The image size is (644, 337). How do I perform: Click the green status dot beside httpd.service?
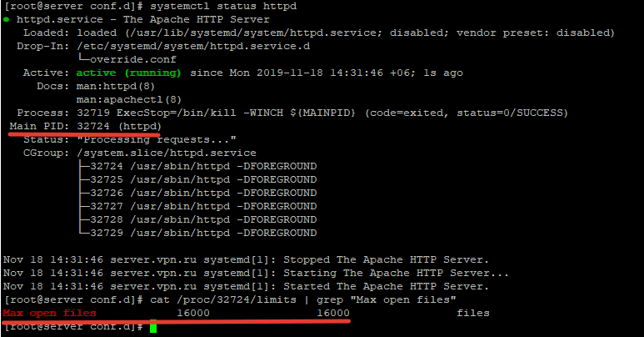[7, 19]
